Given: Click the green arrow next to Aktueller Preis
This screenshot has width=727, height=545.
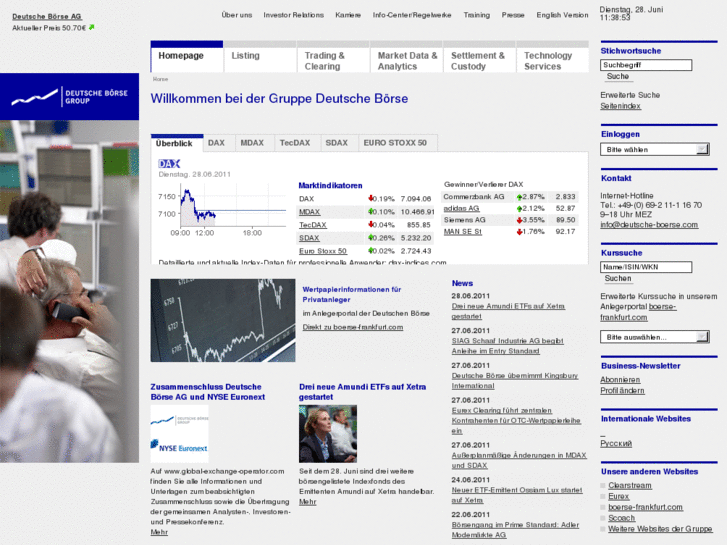Looking at the screenshot, I should tap(91, 27).
